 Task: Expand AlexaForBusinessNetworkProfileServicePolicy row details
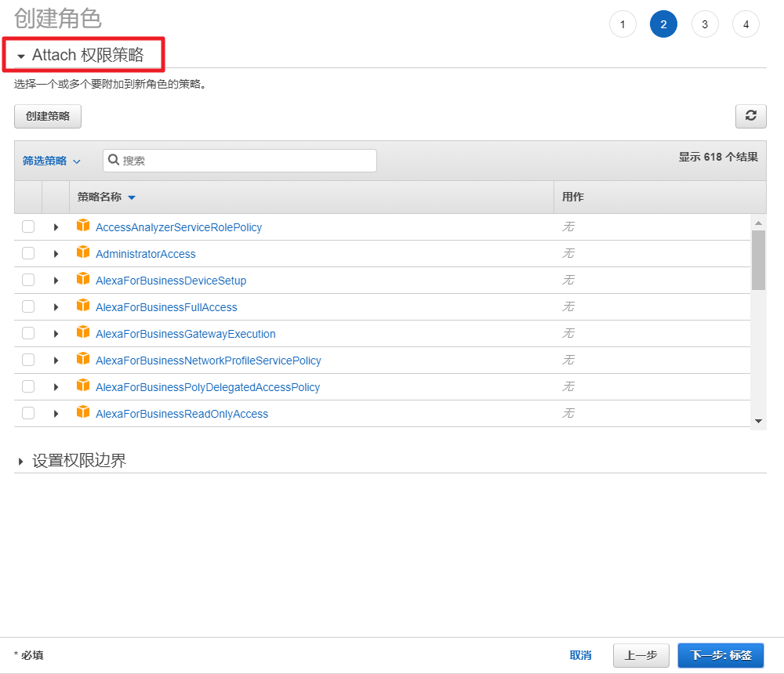pos(56,361)
